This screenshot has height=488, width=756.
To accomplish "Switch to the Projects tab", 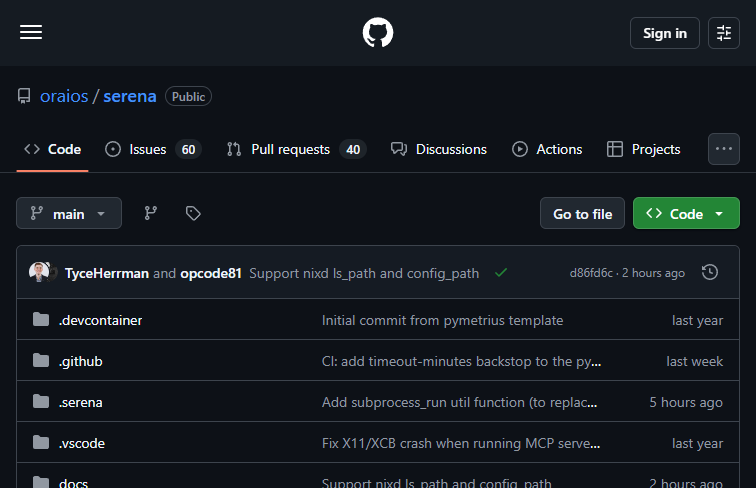I will 643,149.
